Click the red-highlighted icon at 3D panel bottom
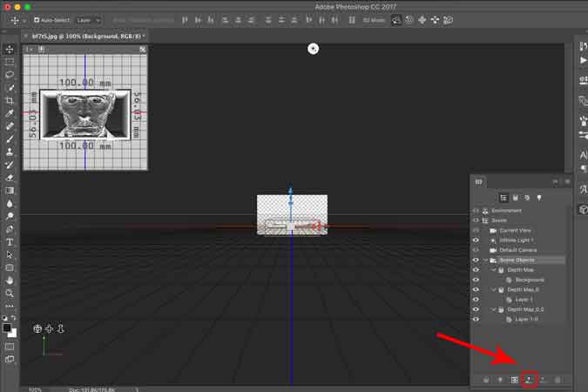This screenshot has width=588, height=392. pos(529,380)
